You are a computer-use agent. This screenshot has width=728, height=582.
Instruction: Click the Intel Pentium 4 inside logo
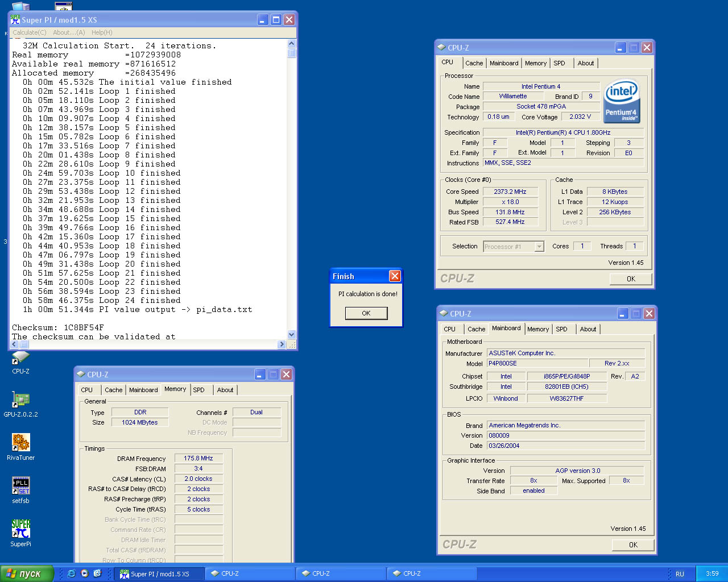coord(622,101)
